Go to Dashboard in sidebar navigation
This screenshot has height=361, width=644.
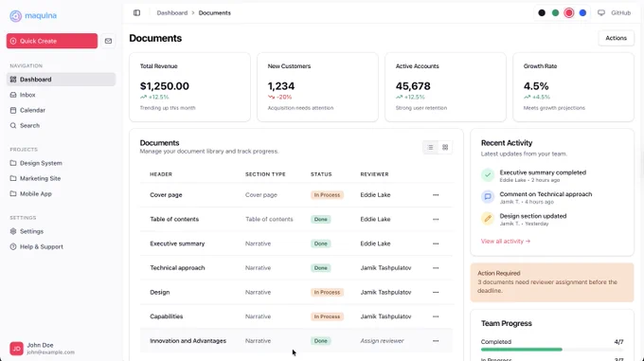62,80
